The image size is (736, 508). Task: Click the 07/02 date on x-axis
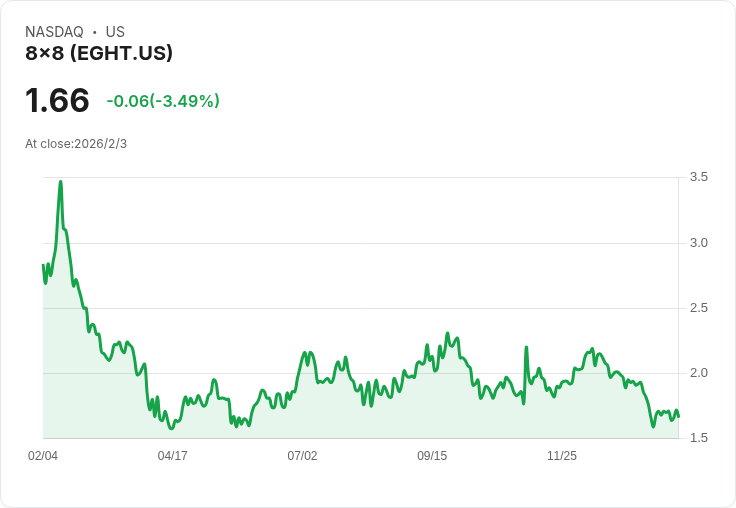pos(302,456)
